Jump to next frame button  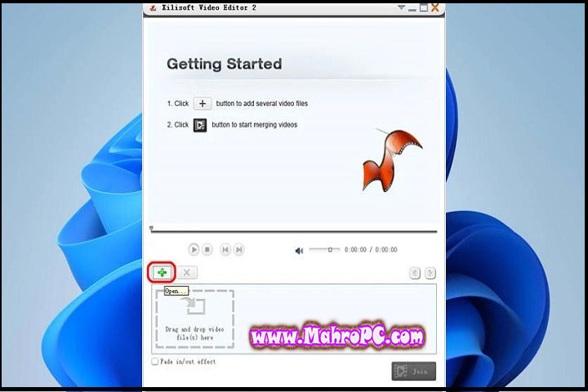tap(238, 249)
